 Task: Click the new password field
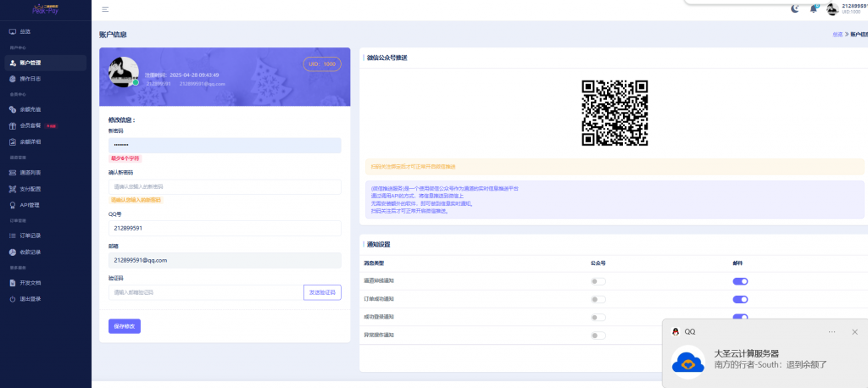[x=225, y=146]
